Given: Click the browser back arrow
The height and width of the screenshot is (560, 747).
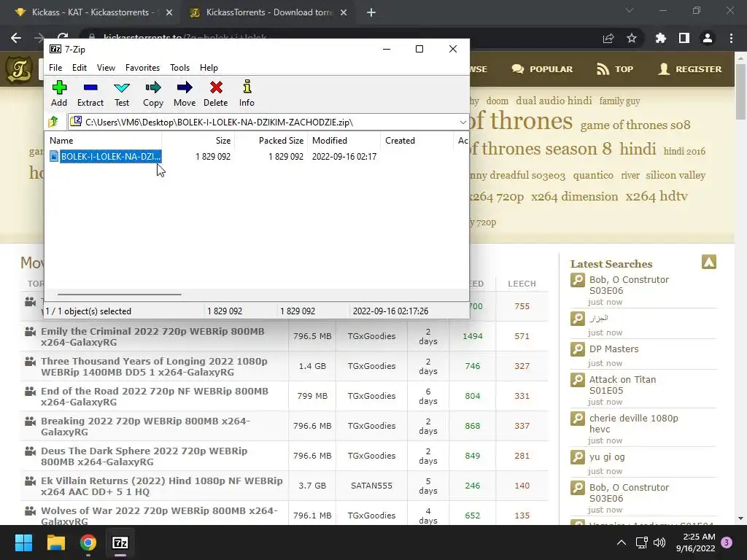Looking at the screenshot, I should point(16,38).
